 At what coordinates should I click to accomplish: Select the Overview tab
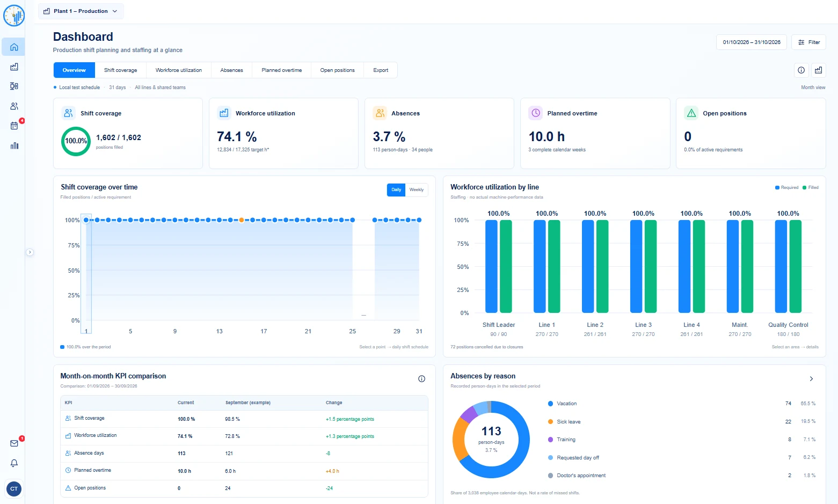[x=74, y=70]
